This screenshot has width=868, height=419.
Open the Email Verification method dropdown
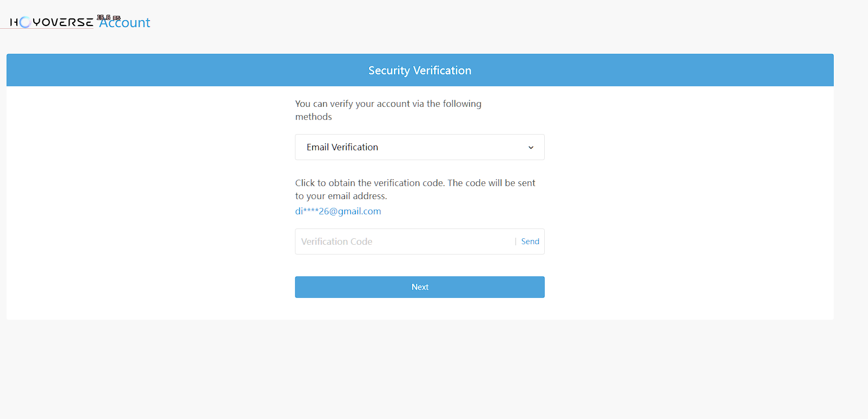pos(419,147)
